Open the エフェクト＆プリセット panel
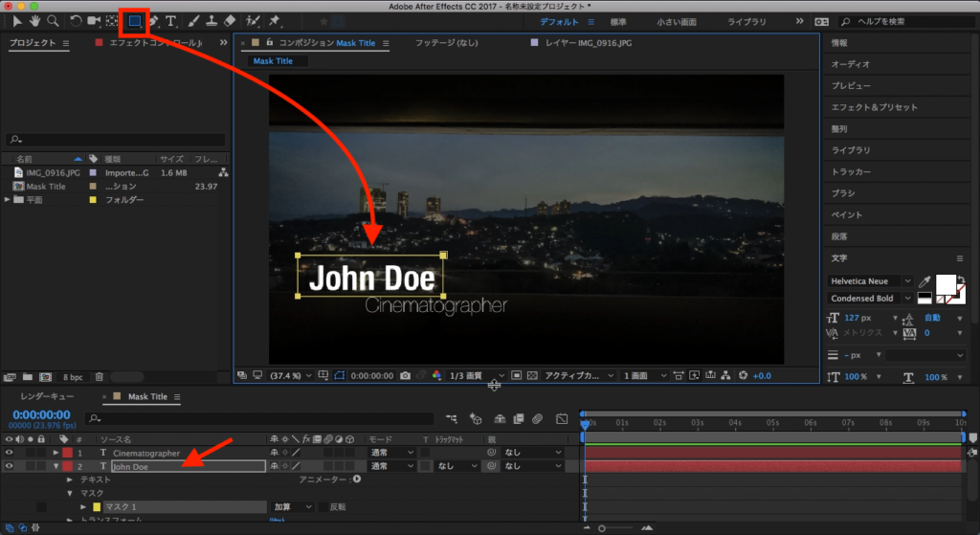 874,107
